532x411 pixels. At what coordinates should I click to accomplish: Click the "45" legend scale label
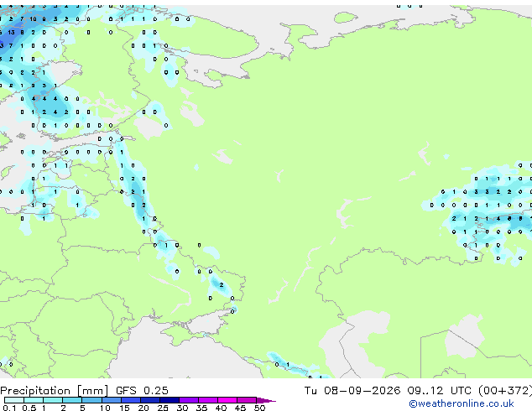240,408
